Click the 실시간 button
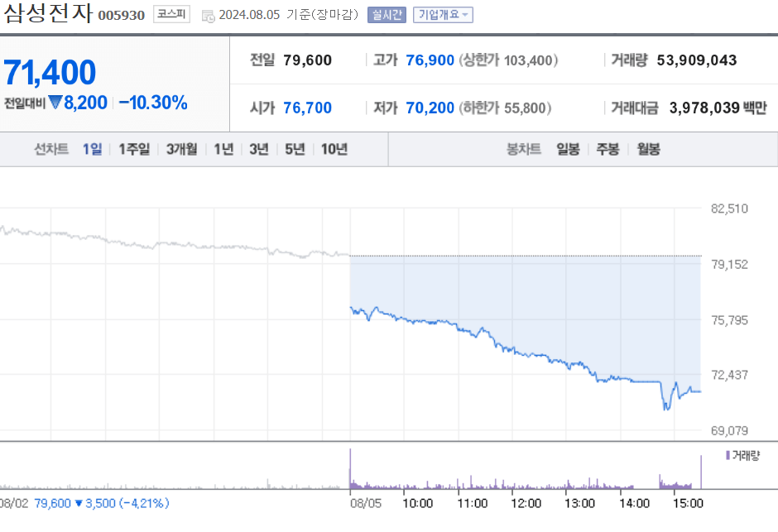 coord(387,15)
